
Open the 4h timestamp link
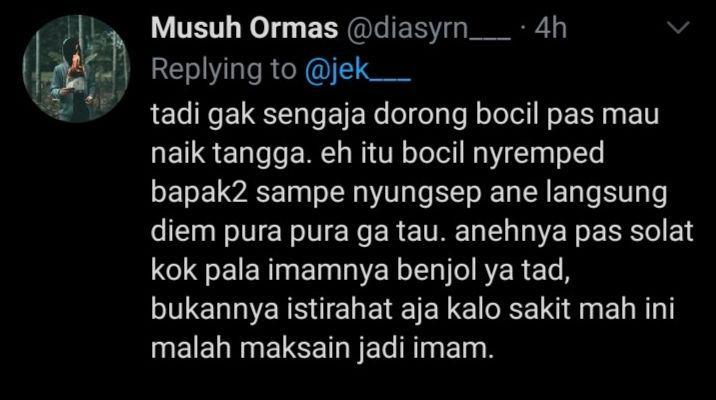pos(551,28)
